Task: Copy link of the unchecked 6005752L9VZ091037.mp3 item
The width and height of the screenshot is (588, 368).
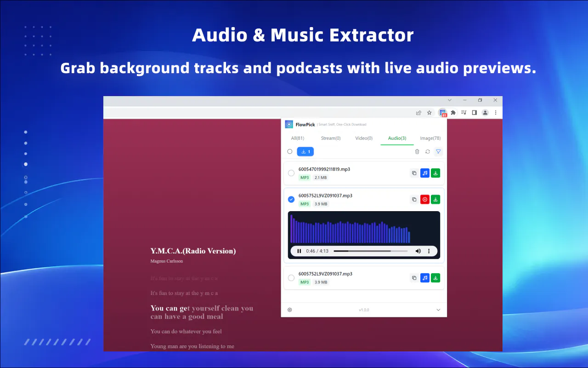Action: coord(414,278)
